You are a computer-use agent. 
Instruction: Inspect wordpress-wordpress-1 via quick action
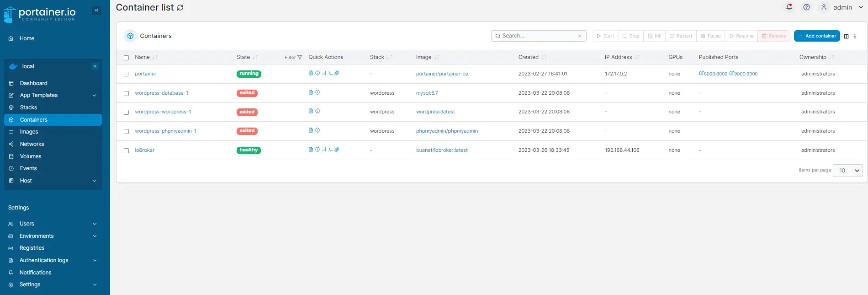(318, 111)
